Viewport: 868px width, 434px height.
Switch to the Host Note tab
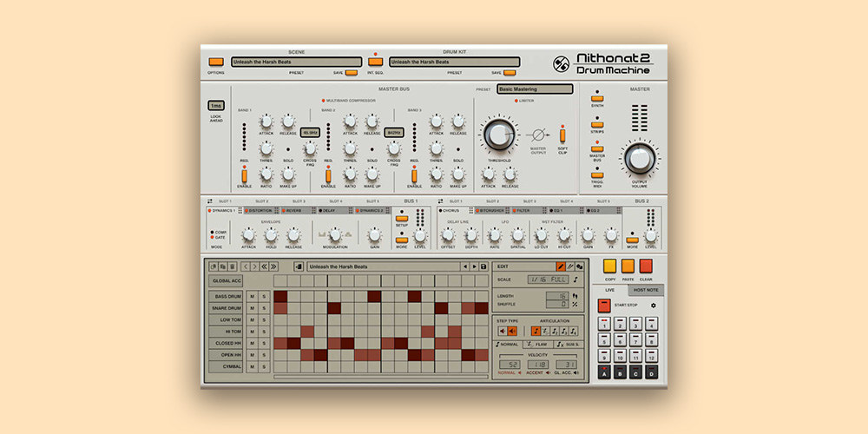(646, 290)
